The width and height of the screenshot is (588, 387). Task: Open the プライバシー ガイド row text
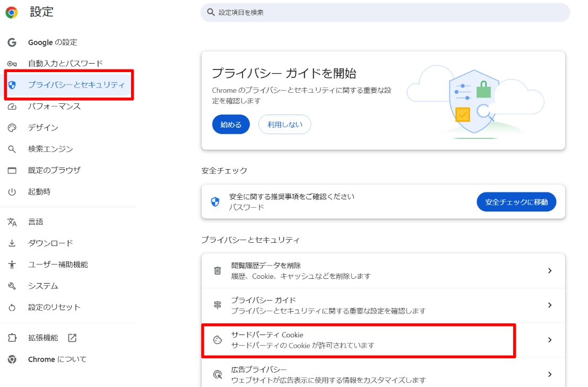tap(328, 305)
